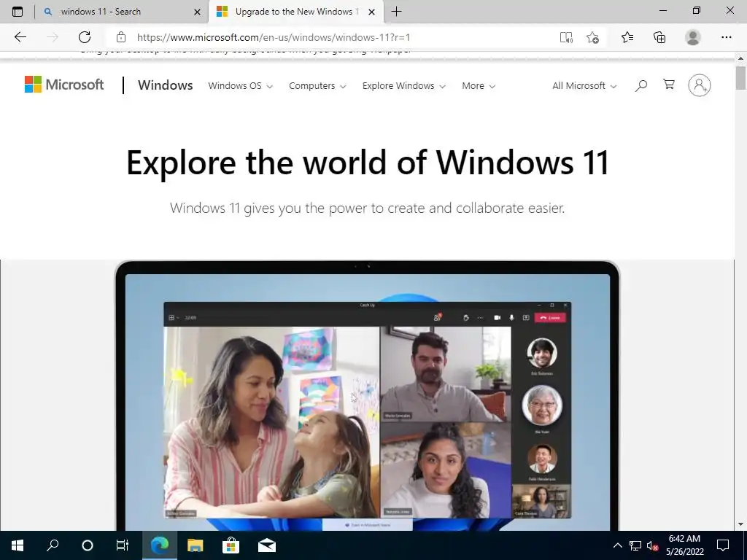Show hidden system tray icons

[617, 545]
